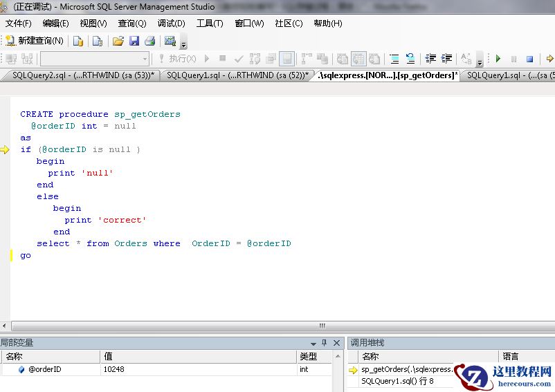Click the New Query (新建查询) button
This screenshot has height=392, width=555.
point(35,41)
